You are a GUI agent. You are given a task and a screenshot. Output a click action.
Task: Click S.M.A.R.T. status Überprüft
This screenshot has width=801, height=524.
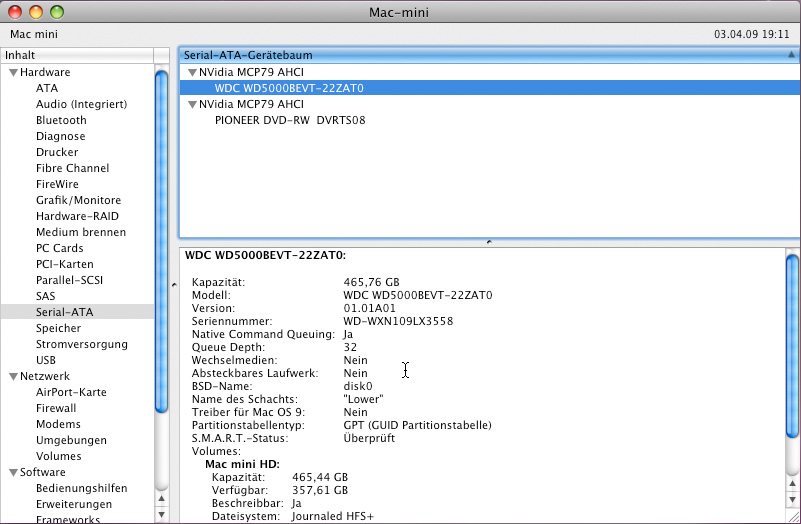point(369,438)
